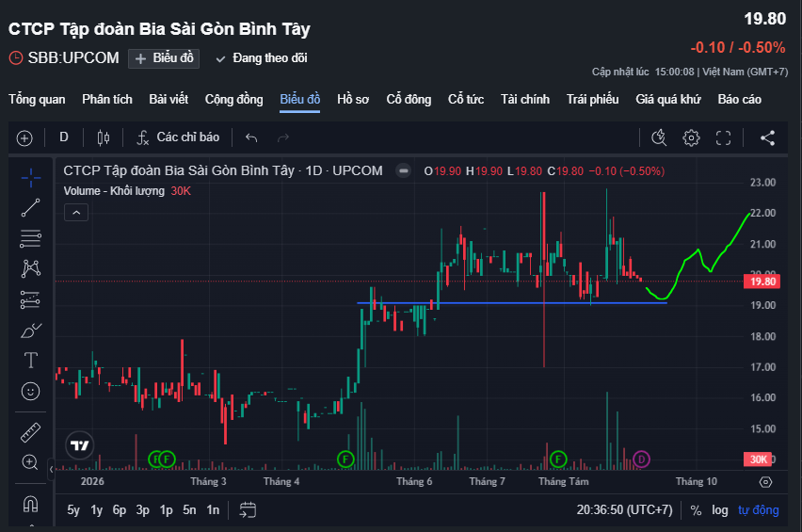Set range to 3p
The image size is (802, 532).
click(x=143, y=510)
